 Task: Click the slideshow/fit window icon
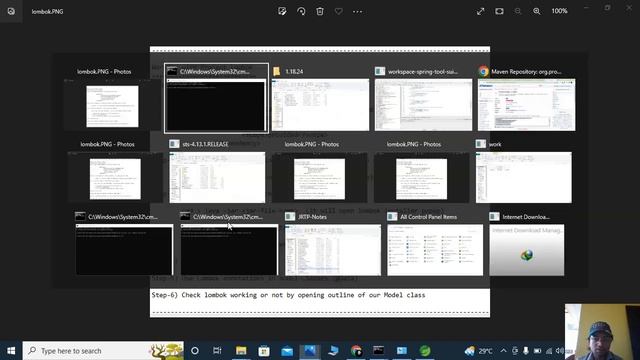tap(499, 11)
